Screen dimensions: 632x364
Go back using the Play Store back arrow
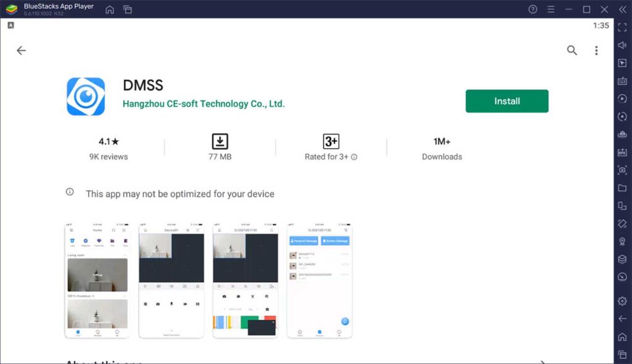click(21, 51)
